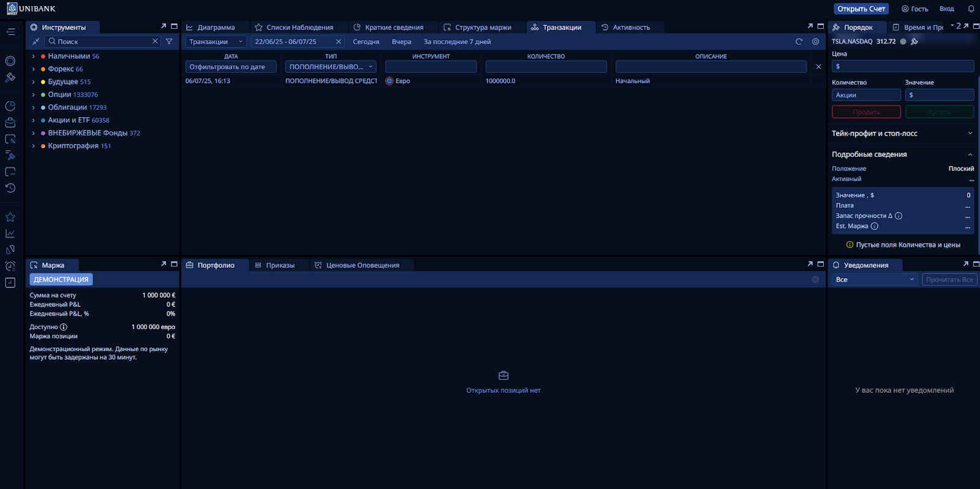This screenshot has width=980, height=489.
Task: Click the alarm clock alerts icon in sidebar
Action: point(10,266)
